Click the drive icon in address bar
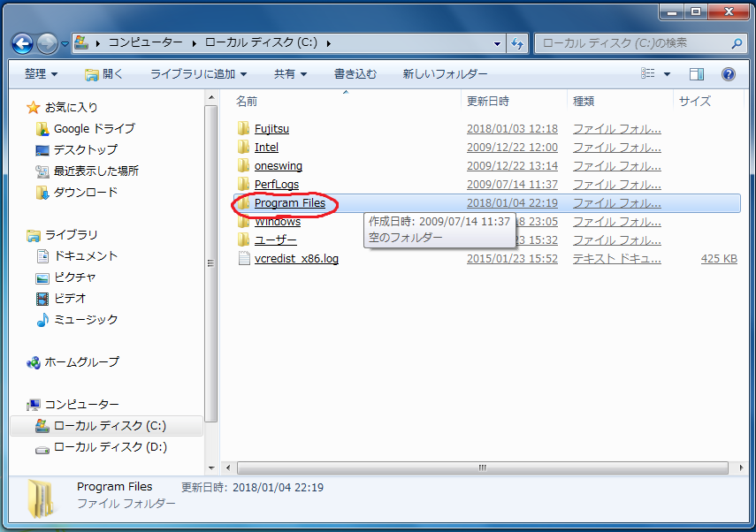Screen dimensions: 756x532 tap(81, 43)
